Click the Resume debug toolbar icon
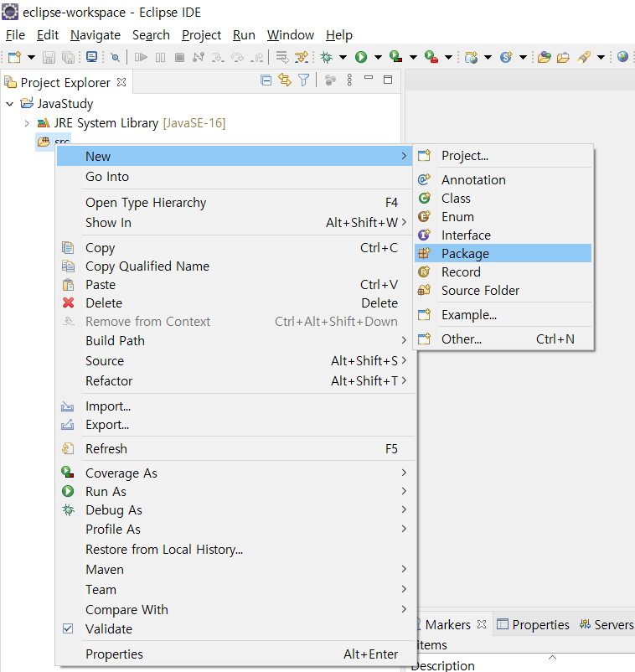 click(141, 57)
